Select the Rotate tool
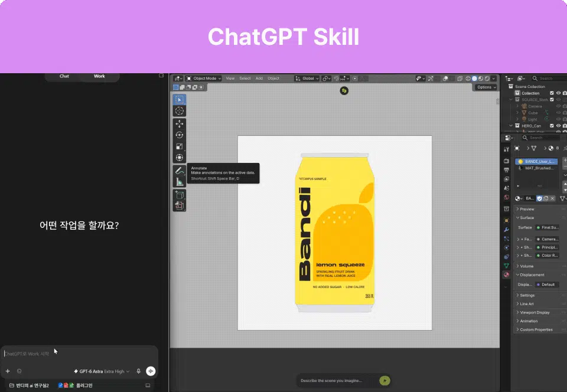Screen dimensions: 567x392 point(180,135)
